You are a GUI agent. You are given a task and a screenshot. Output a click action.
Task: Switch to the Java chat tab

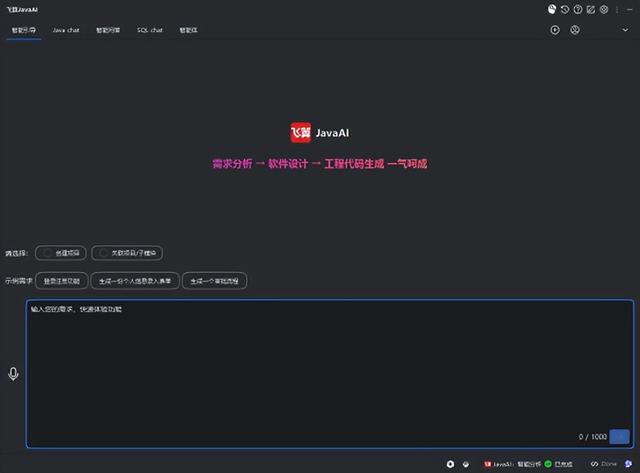point(66,30)
